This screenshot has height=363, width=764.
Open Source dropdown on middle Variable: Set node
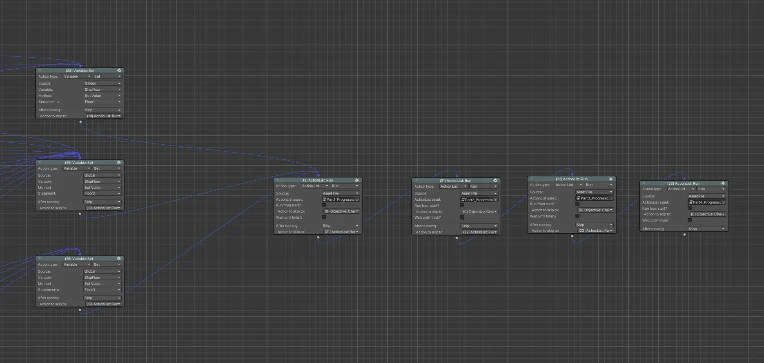(103, 174)
